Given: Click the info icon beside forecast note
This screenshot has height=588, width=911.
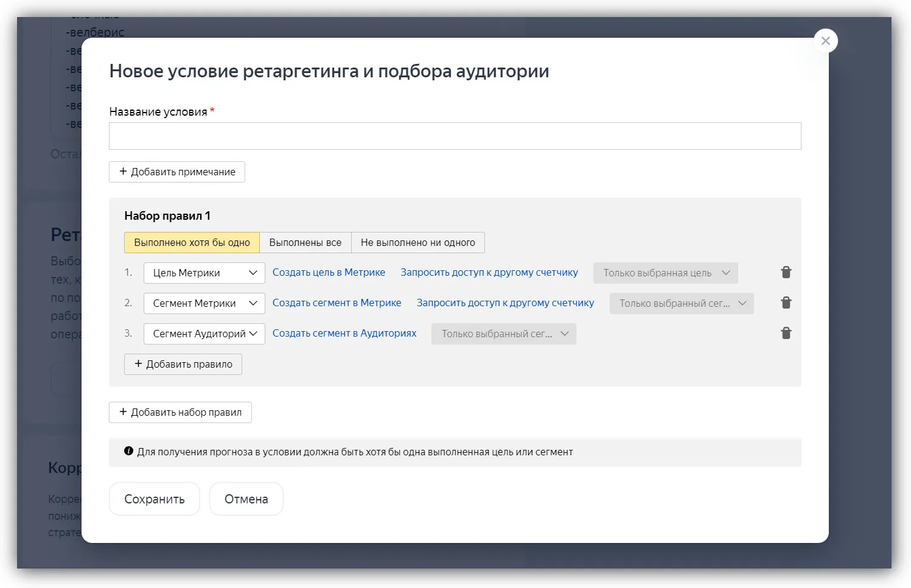Looking at the screenshot, I should click(128, 451).
